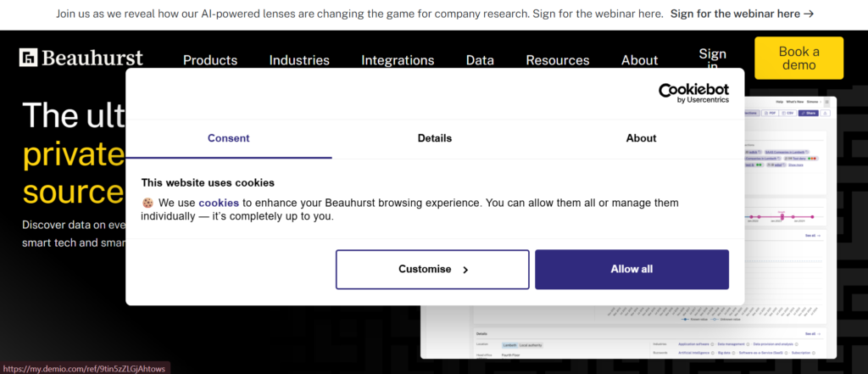The width and height of the screenshot is (868, 374).
Task: Open the Data menu in the site header
Action: 480,60
